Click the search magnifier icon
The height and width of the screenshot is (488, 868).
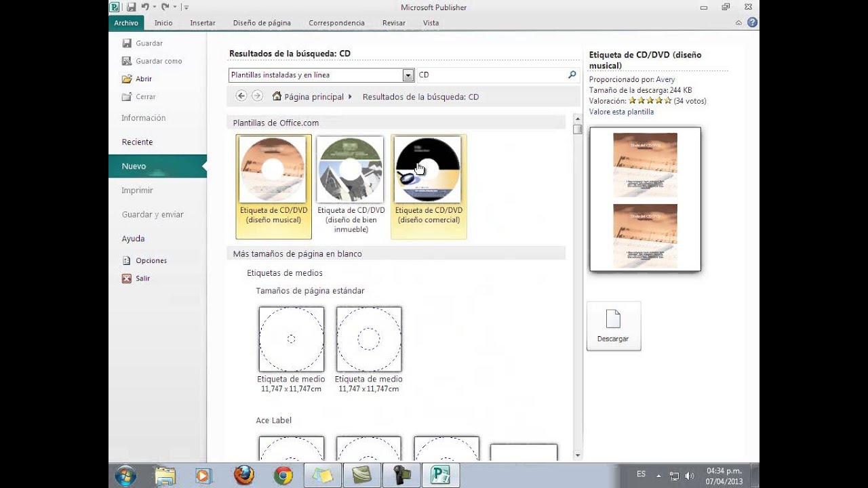(572, 75)
